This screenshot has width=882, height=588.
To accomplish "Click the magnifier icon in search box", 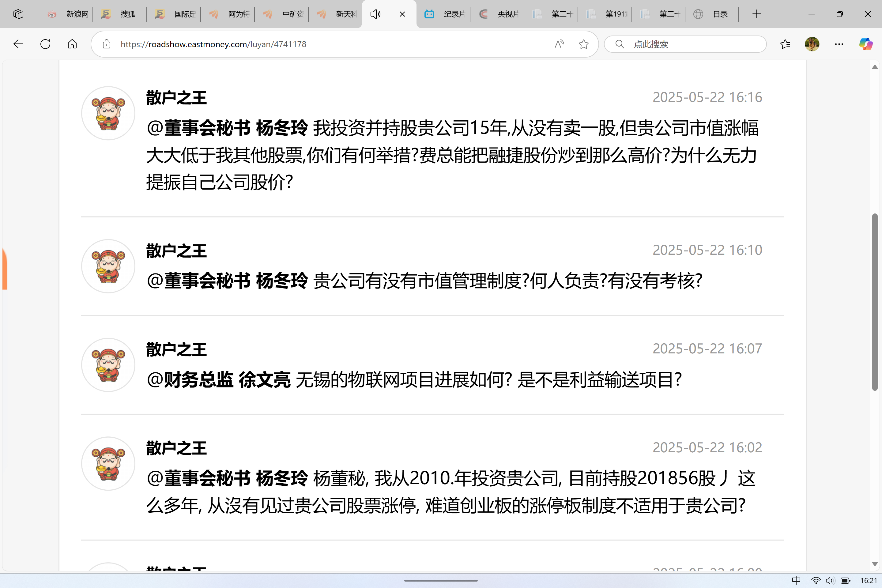I will [620, 44].
